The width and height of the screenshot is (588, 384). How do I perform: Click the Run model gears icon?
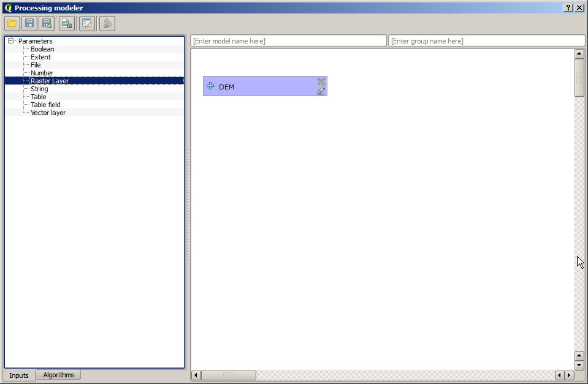point(107,24)
